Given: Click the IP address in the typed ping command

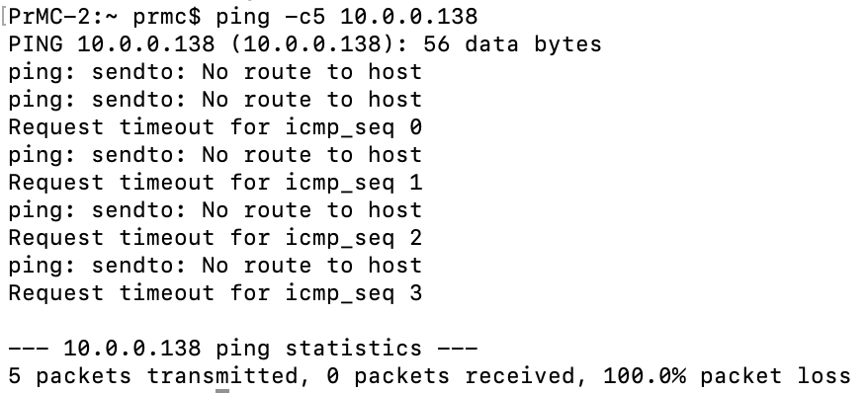Looking at the screenshot, I should [408, 17].
